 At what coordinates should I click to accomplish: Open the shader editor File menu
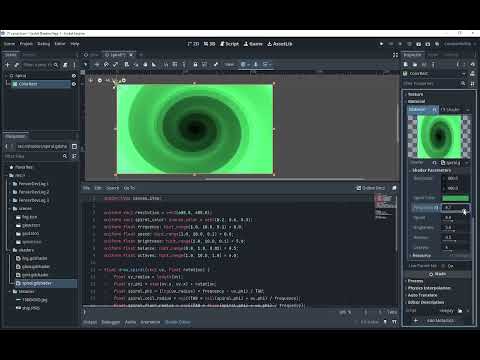pos(86,188)
